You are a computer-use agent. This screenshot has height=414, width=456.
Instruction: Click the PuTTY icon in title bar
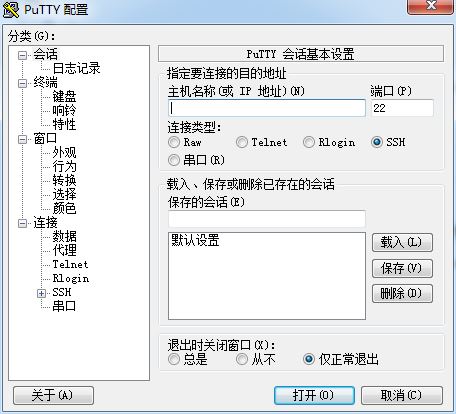pyautogui.click(x=11, y=9)
